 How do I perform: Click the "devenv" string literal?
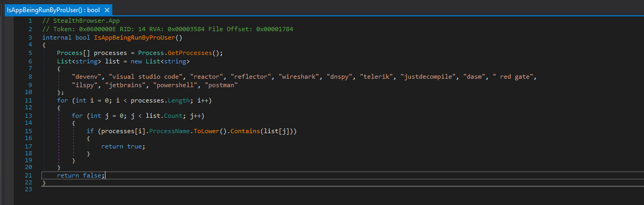click(x=86, y=77)
